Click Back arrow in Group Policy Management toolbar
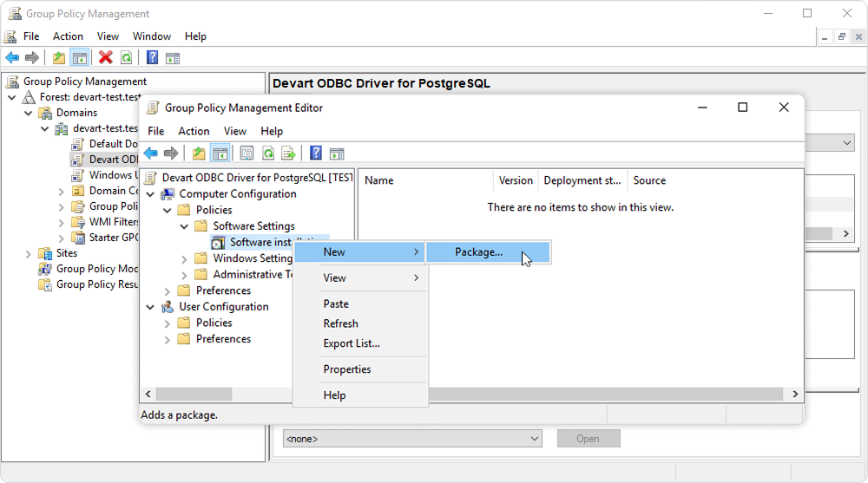Viewport: 868px width, 483px height. (12, 57)
